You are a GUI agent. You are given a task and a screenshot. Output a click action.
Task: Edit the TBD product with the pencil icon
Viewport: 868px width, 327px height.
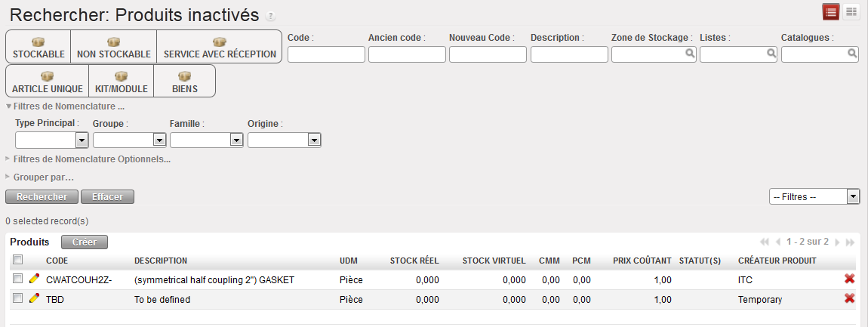(x=34, y=299)
